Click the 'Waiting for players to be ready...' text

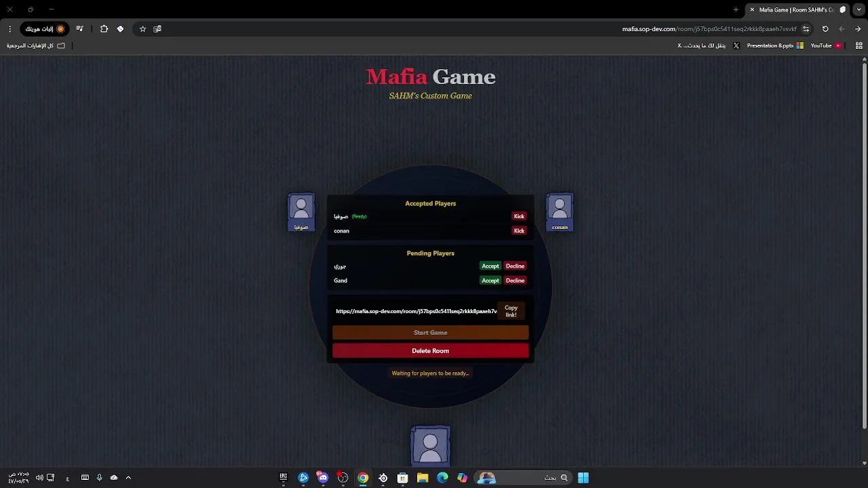click(x=431, y=373)
